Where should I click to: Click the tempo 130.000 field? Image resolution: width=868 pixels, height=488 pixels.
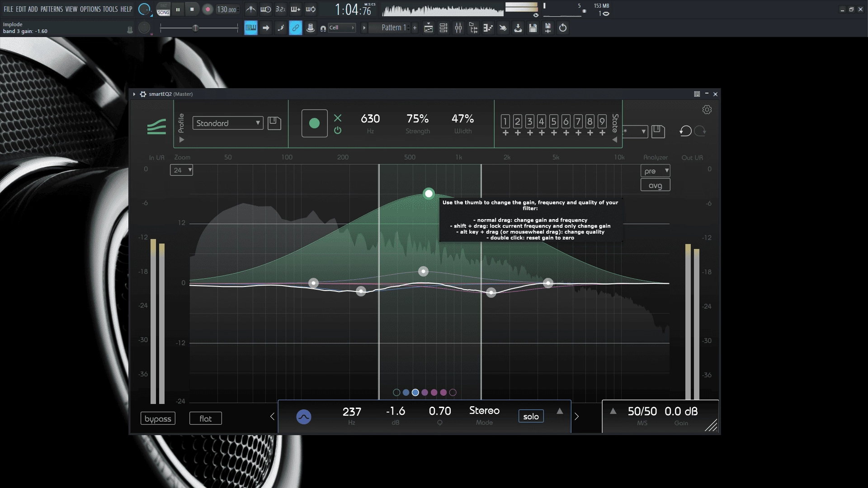click(x=227, y=9)
